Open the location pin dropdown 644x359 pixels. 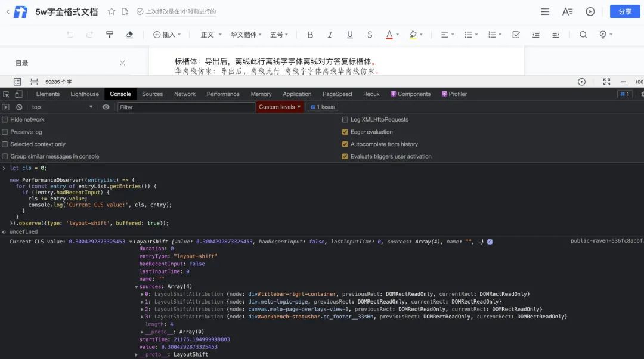pyautogui.click(x=605, y=35)
